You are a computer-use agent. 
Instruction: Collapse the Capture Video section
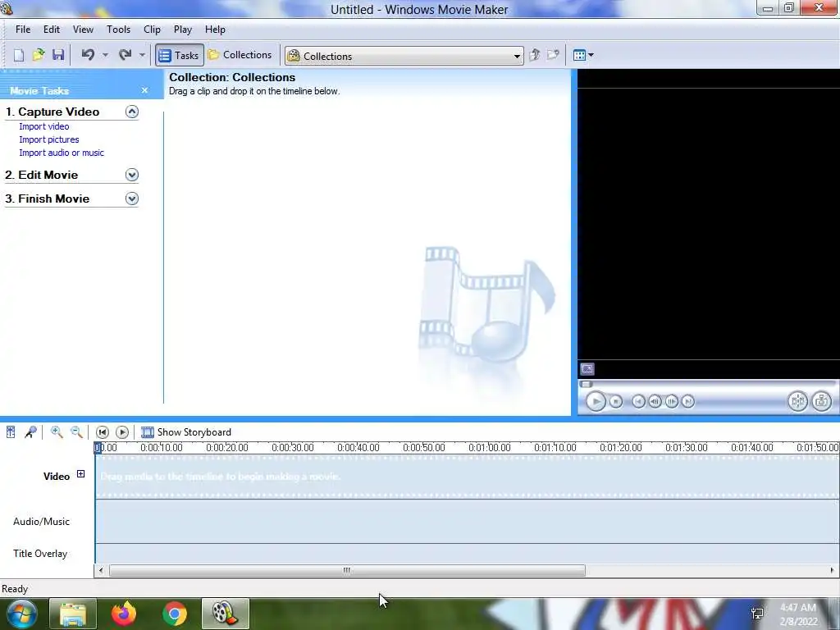132,112
